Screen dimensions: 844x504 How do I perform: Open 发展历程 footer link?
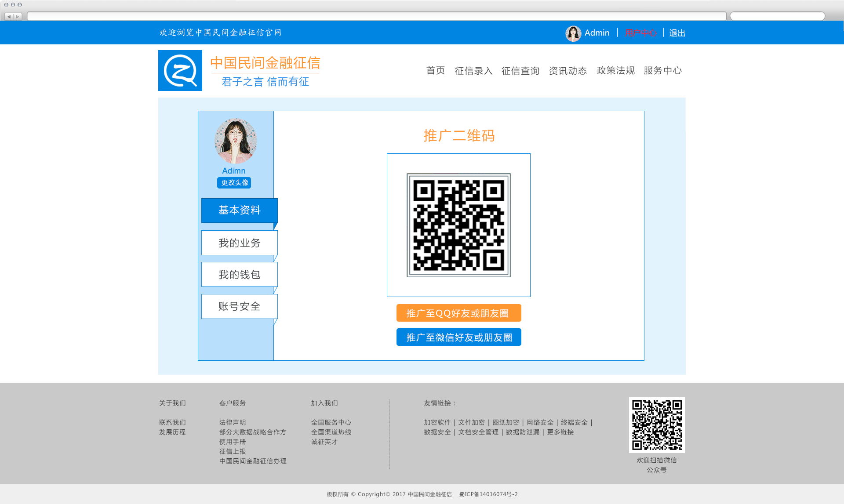[172, 432]
